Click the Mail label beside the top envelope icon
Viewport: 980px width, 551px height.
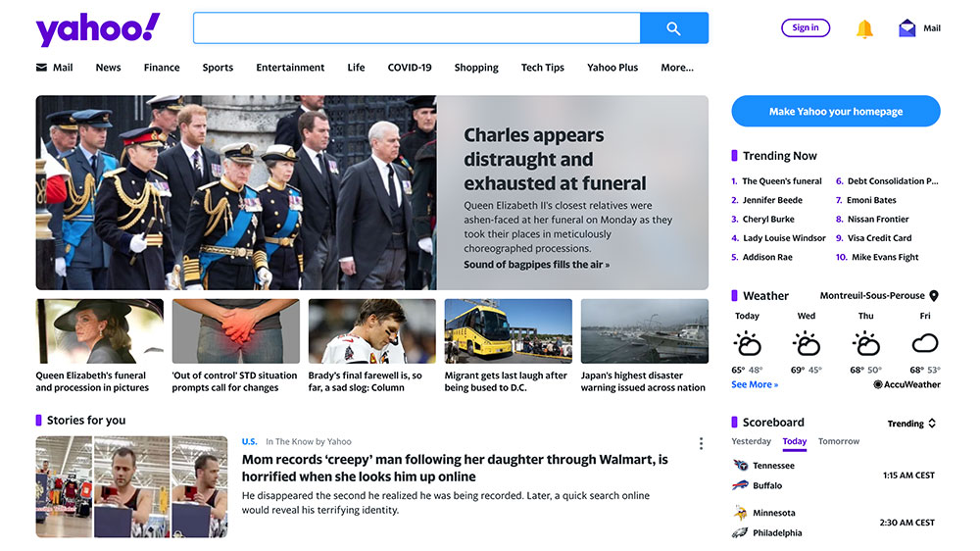pyautogui.click(x=932, y=28)
